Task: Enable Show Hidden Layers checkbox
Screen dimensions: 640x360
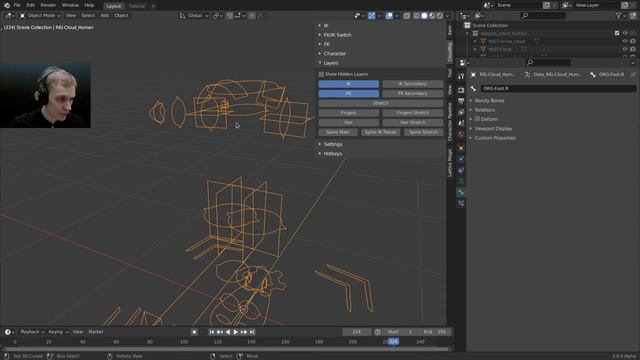Action: point(321,74)
